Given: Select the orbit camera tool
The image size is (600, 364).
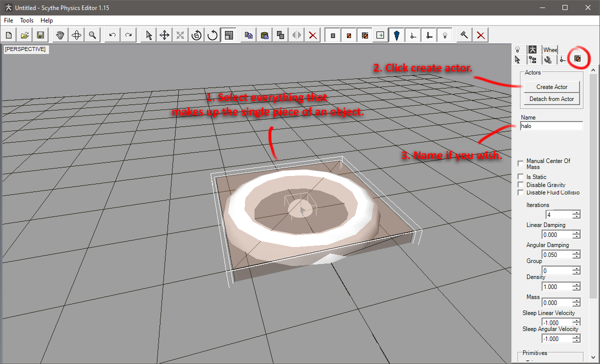Looking at the screenshot, I should click(76, 35).
